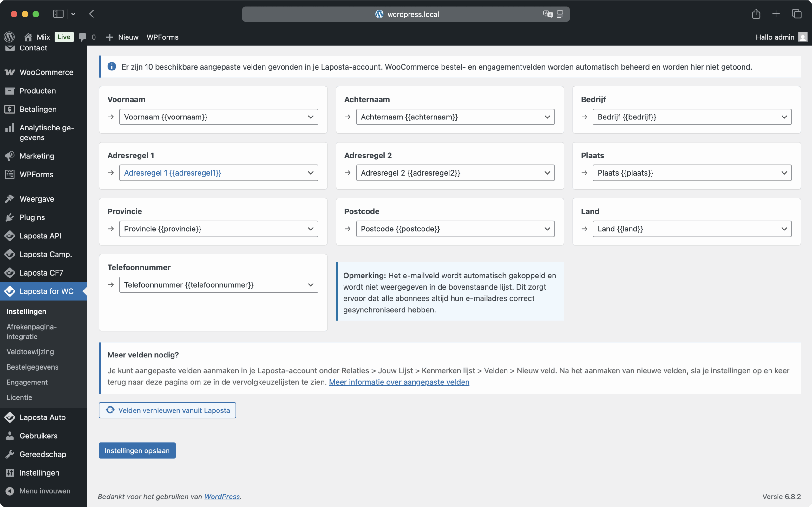Click the WooCommerce sidebar icon
Image resolution: width=812 pixels, height=507 pixels.
coord(10,72)
